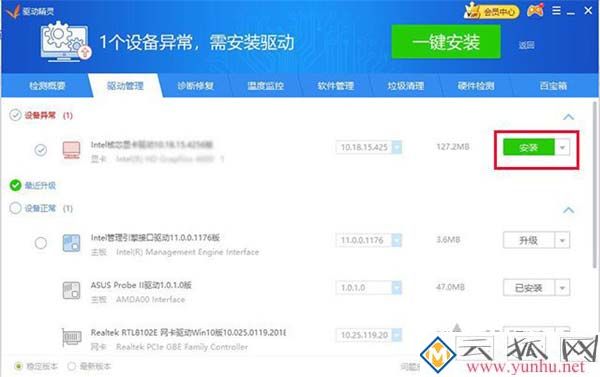This screenshot has height=377, width=600.
Task: Click the computer gear icon in header
Action: pyautogui.click(x=66, y=41)
